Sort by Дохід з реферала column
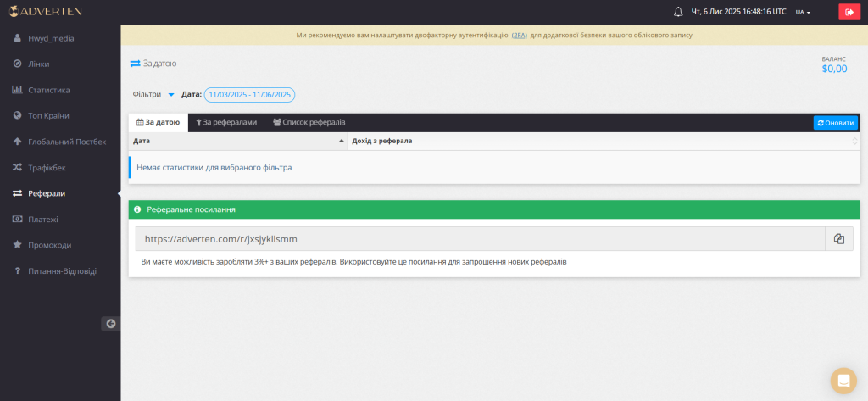This screenshot has width=868, height=401. (604, 141)
